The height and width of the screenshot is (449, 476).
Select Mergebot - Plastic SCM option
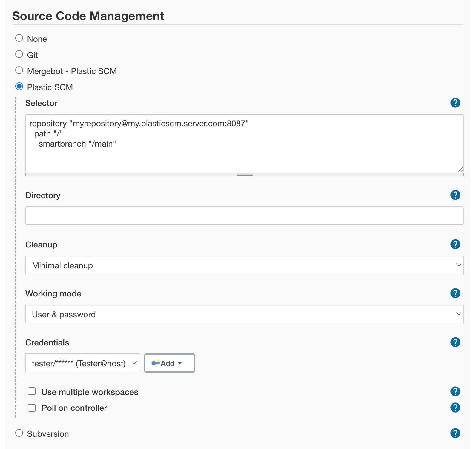(x=19, y=70)
